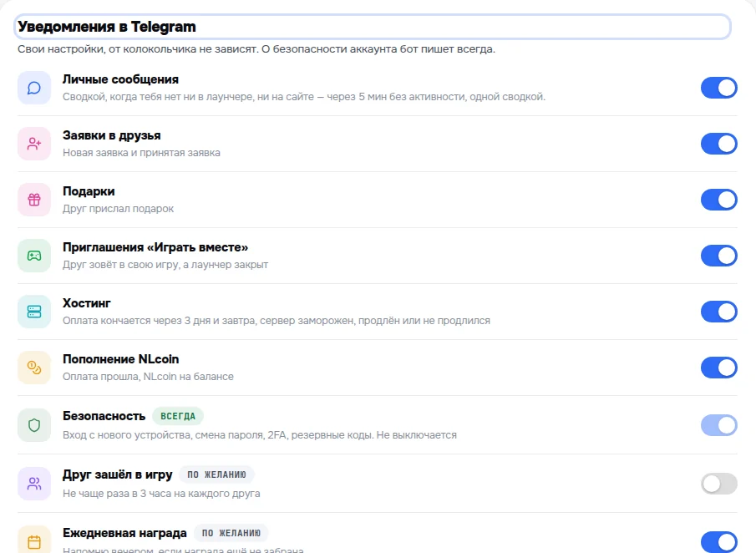Viewport: 756px width, 553px height.
Task: Click the Безопасность title text
Action: [104, 416]
